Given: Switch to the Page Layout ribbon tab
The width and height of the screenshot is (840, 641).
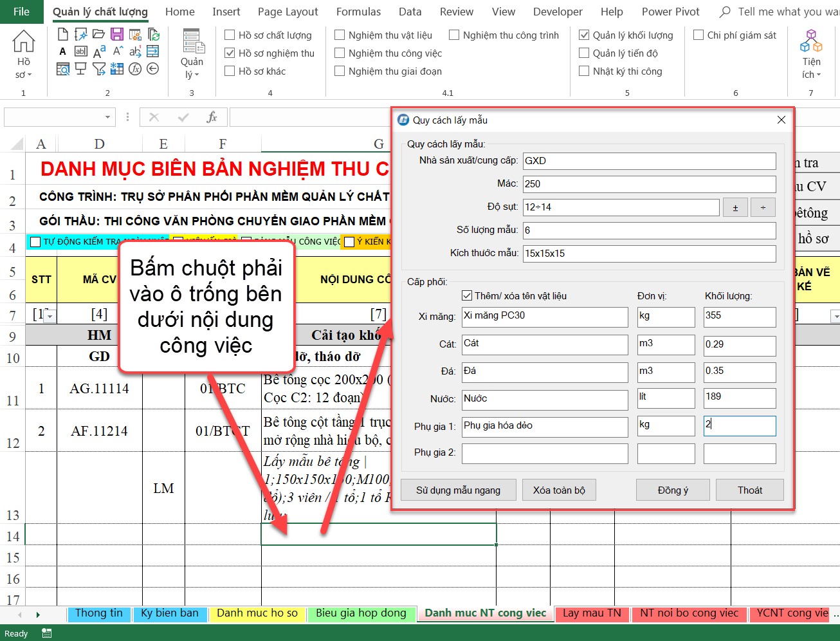Looking at the screenshot, I should (288, 12).
